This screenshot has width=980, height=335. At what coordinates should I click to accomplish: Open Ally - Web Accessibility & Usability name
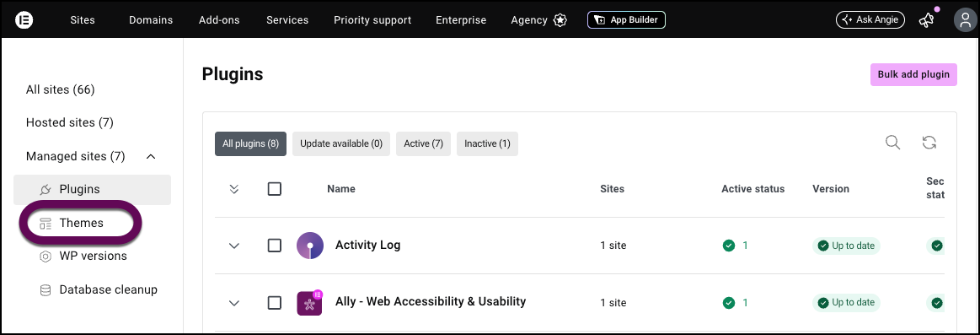coord(431,301)
